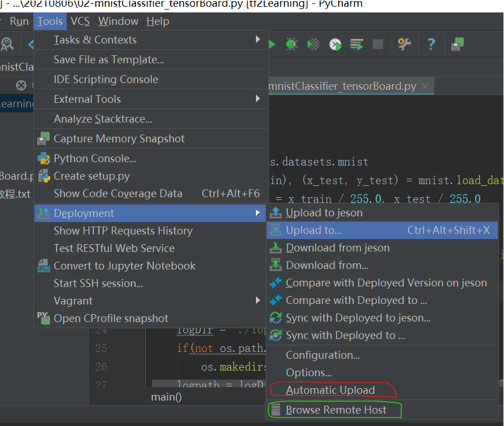Expand Vagrant submenu arrow

[258, 301]
